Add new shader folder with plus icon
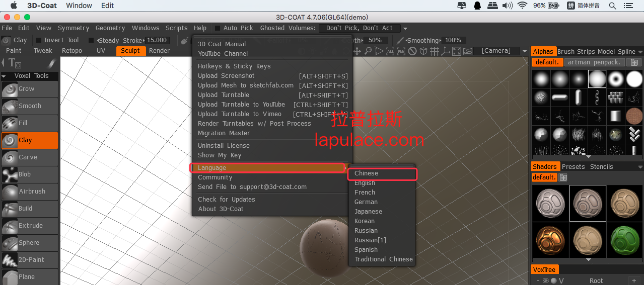644x285 pixels. pos(563,177)
